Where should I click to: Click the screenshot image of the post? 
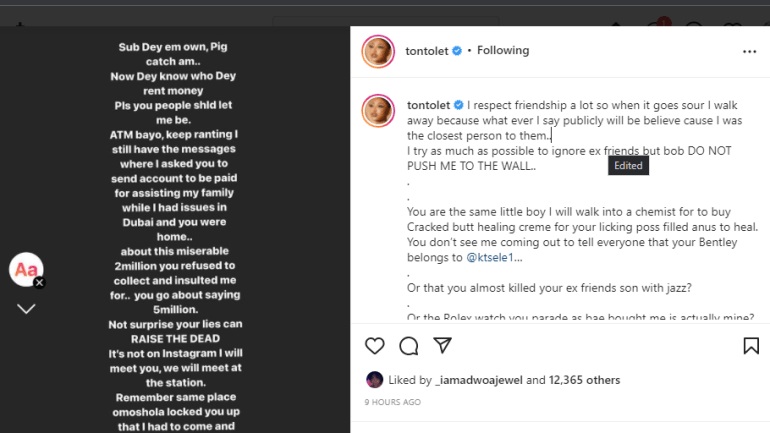(175, 230)
